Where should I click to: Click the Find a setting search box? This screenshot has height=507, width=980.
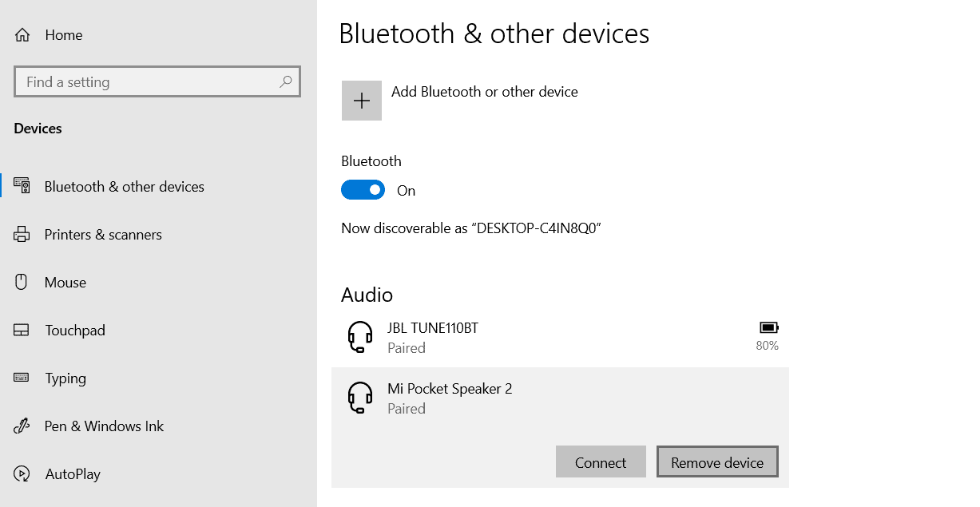(148, 82)
